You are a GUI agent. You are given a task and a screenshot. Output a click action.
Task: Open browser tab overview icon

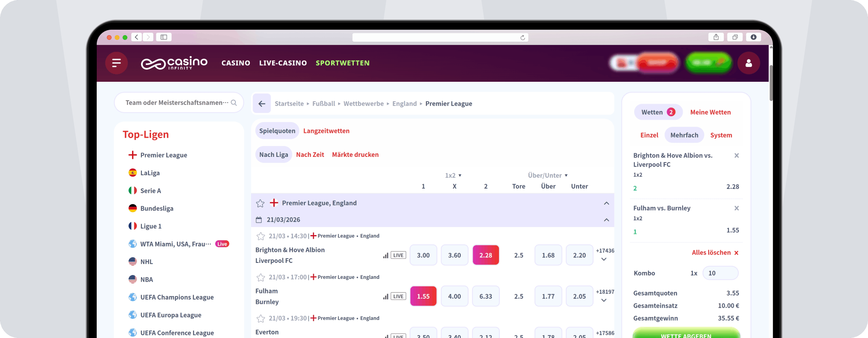pos(735,37)
